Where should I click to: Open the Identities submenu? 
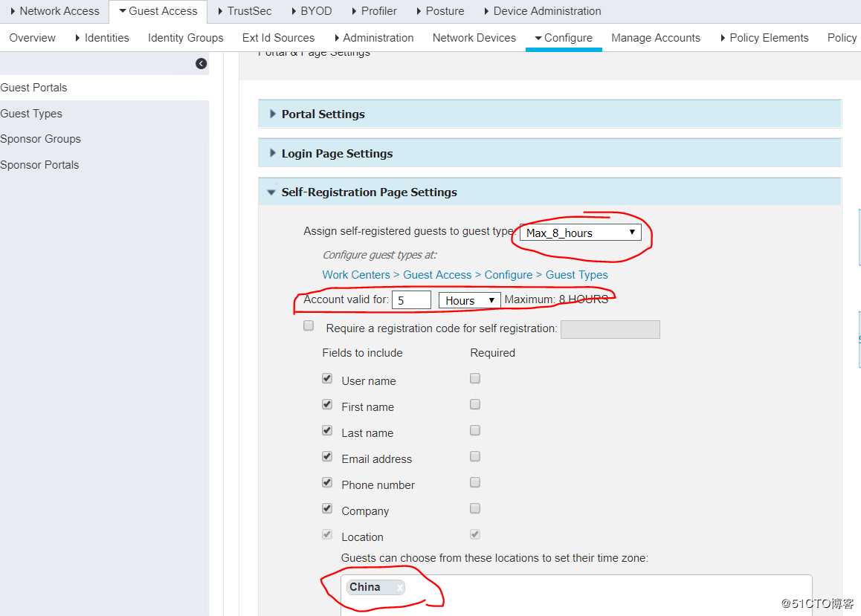[102, 38]
